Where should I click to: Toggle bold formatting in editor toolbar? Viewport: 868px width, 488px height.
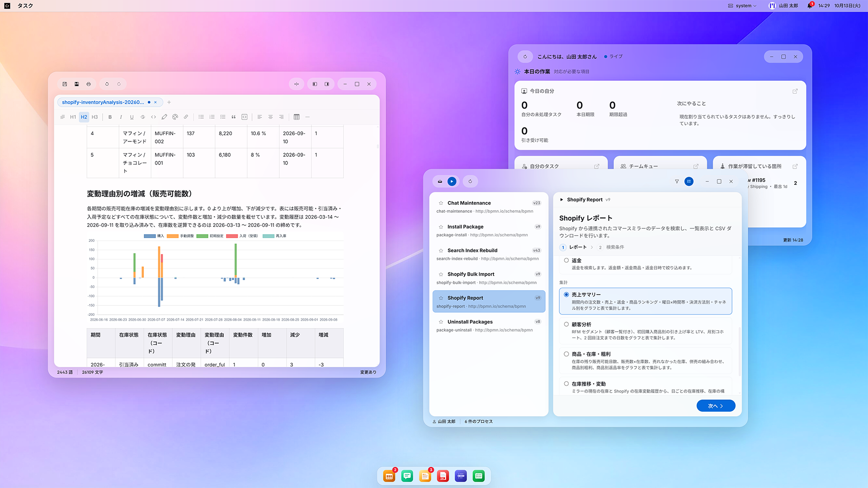pos(110,117)
